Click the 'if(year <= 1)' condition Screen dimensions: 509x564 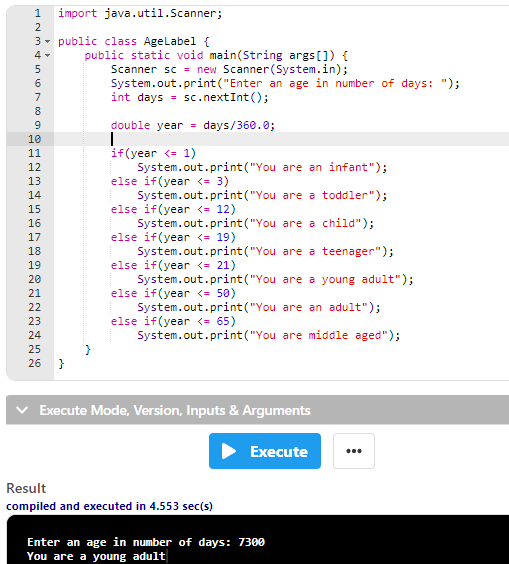coord(153,153)
